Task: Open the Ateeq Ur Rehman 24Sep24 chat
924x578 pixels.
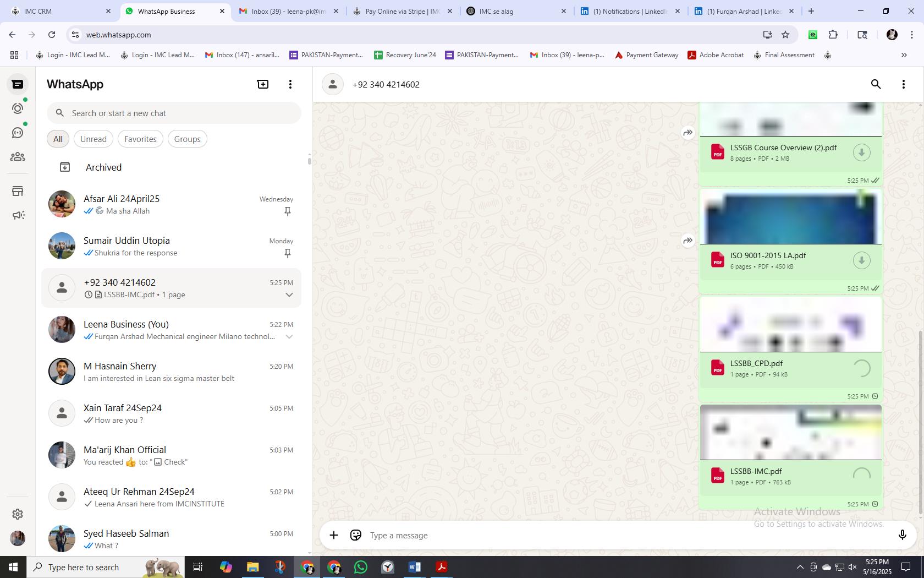Action: (x=172, y=497)
